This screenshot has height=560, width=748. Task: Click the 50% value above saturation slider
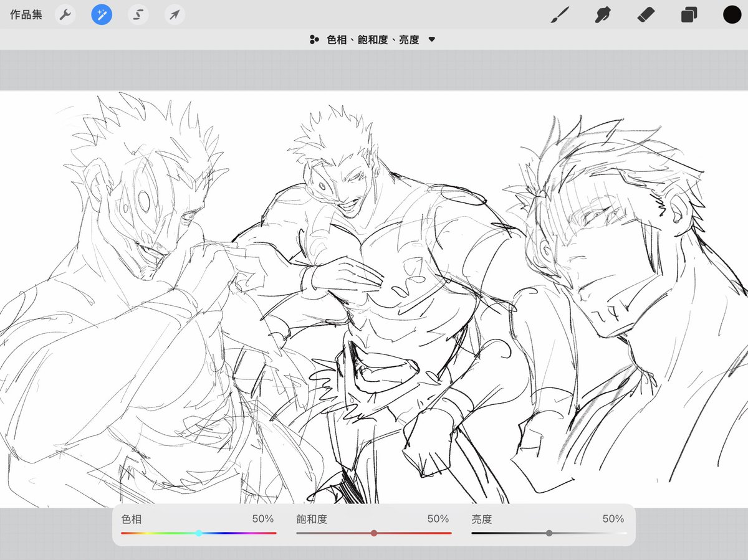click(438, 519)
